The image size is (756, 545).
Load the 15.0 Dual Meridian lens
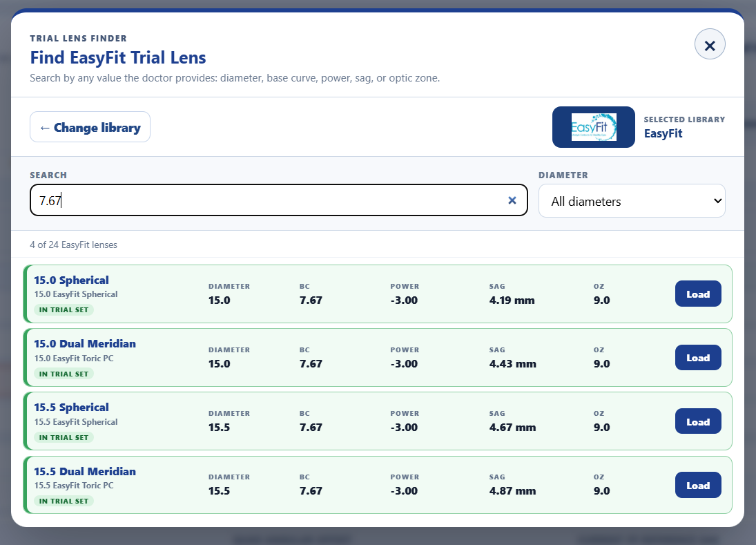coord(698,358)
